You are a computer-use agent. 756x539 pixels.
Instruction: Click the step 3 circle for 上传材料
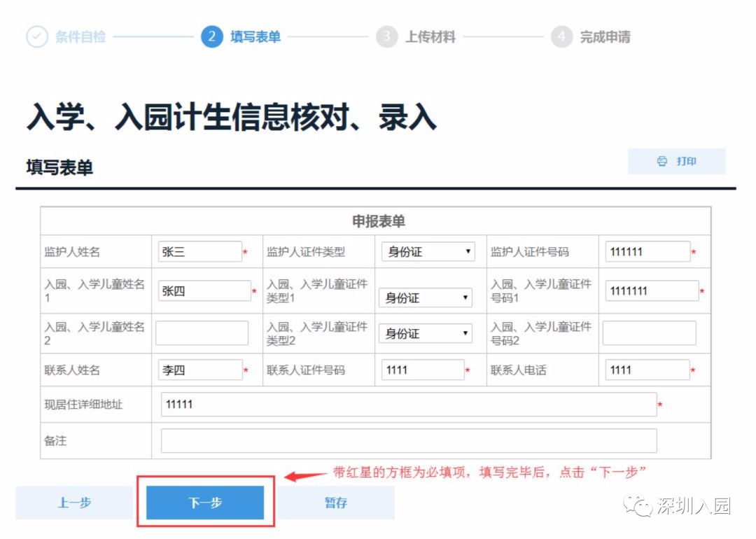[x=387, y=37]
